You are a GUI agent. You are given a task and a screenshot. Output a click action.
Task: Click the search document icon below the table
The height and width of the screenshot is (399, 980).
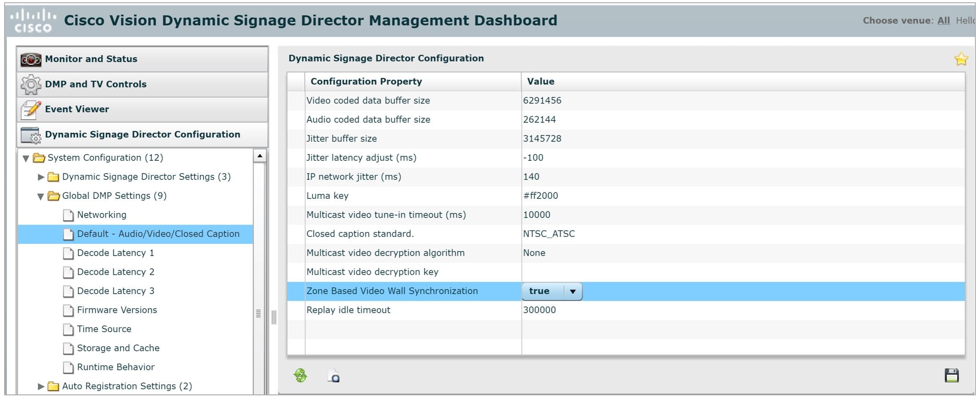click(x=334, y=377)
